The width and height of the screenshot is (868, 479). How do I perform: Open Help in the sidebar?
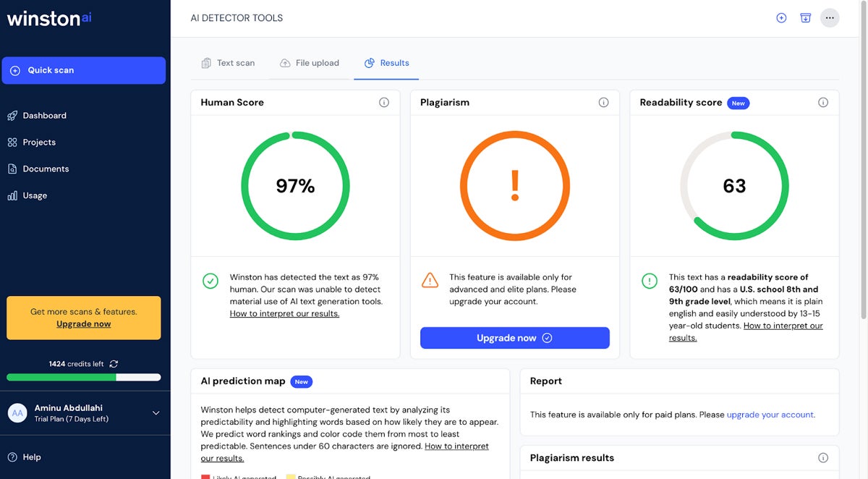coord(32,457)
